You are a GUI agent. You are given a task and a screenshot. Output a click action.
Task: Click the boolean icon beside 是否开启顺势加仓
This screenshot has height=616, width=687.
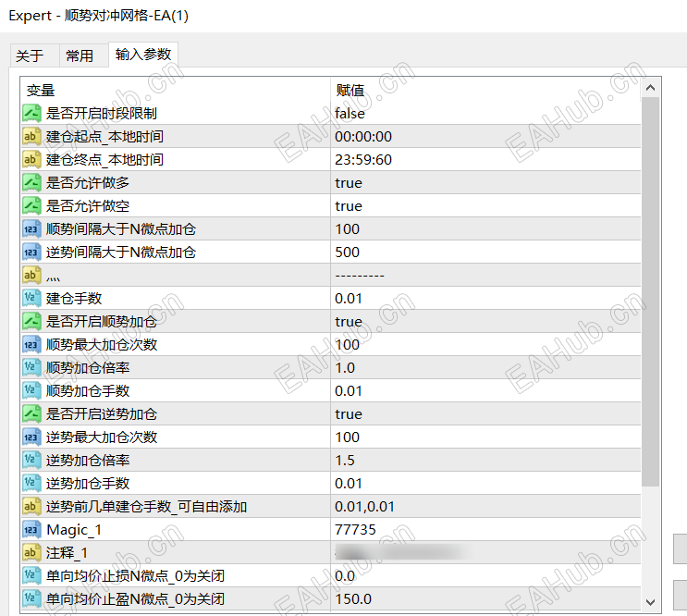coord(31,322)
